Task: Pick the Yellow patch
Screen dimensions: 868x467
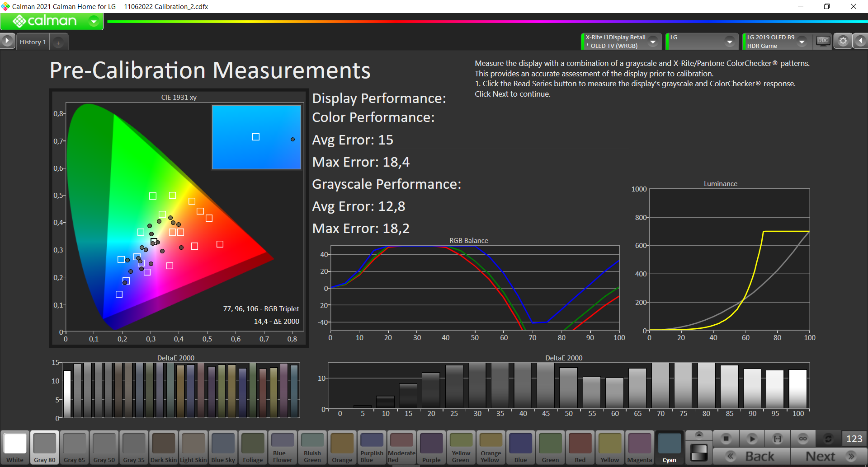Action: click(x=610, y=448)
